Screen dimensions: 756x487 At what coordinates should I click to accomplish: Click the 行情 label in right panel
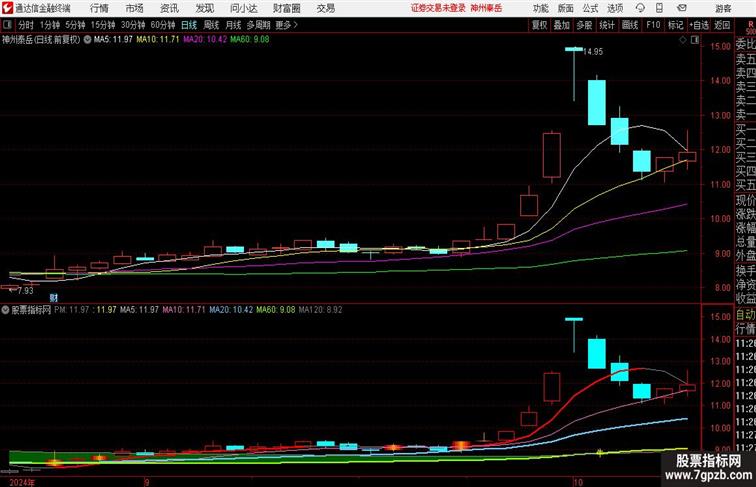(x=745, y=329)
